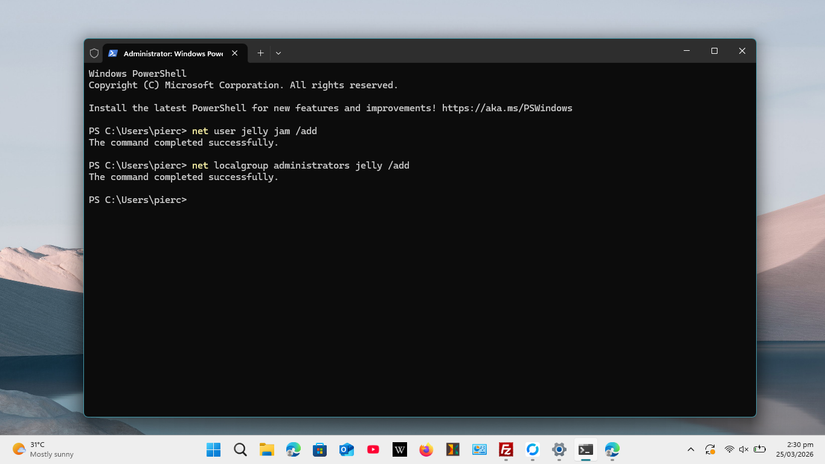Open Outlook from the taskbar
Viewport: 825px width, 464px height.
(346, 449)
